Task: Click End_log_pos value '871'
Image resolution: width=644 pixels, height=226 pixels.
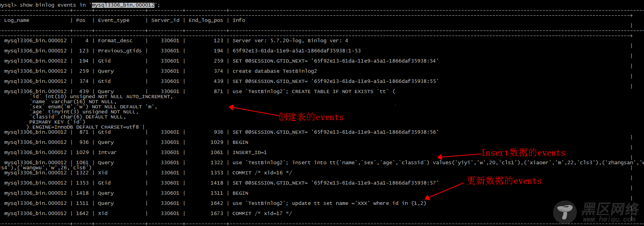Action: coord(219,91)
